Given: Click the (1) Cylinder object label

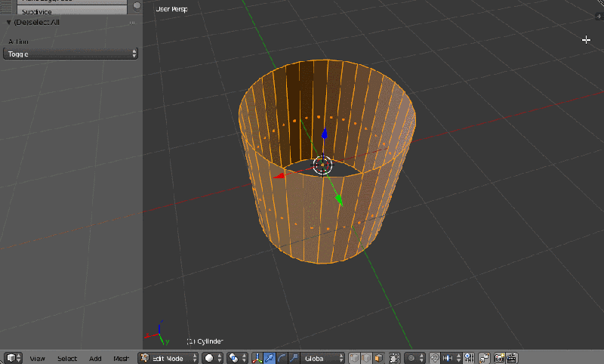Looking at the screenshot, I should pos(205,341).
